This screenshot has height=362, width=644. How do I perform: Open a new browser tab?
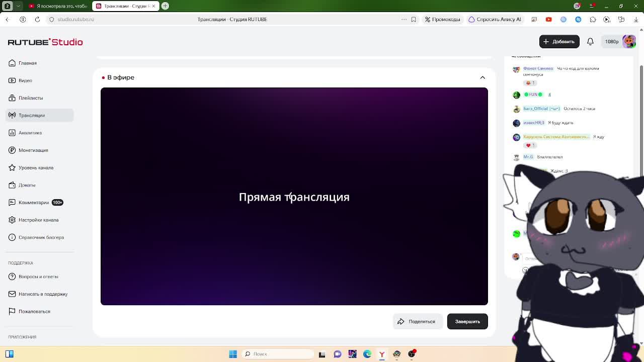165,6
